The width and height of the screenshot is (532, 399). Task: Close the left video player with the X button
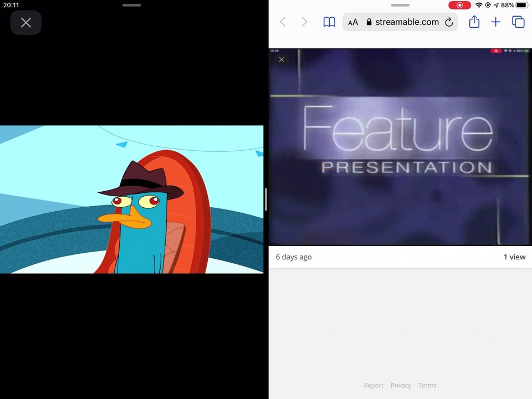pyautogui.click(x=26, y=23)
